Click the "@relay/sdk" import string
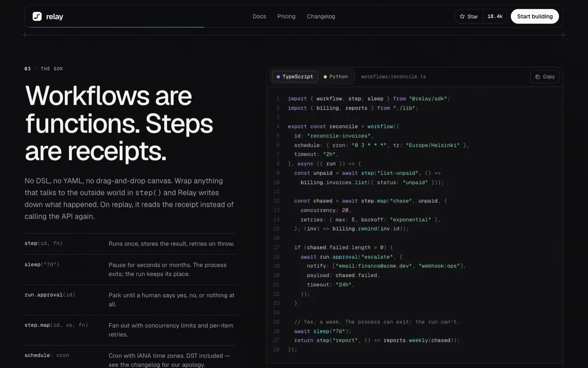Viewport: 588px width, 368px height. (x=428, y=98)
